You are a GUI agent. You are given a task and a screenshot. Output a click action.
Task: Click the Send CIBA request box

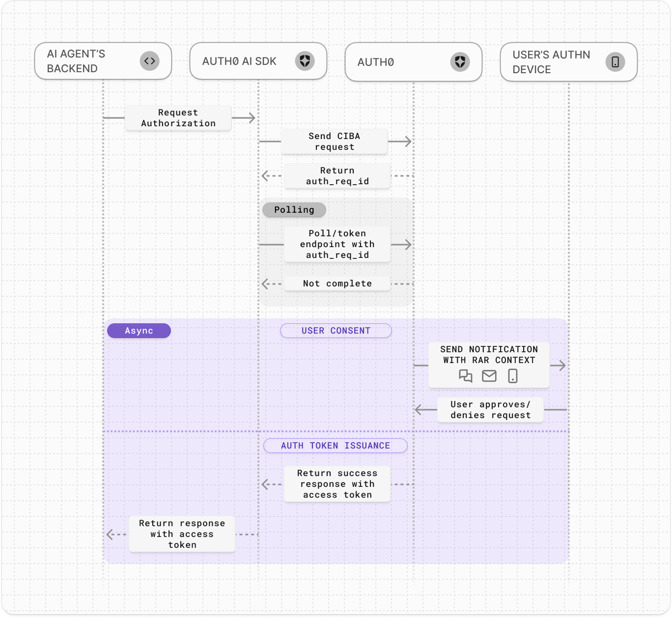pos(334,141)
